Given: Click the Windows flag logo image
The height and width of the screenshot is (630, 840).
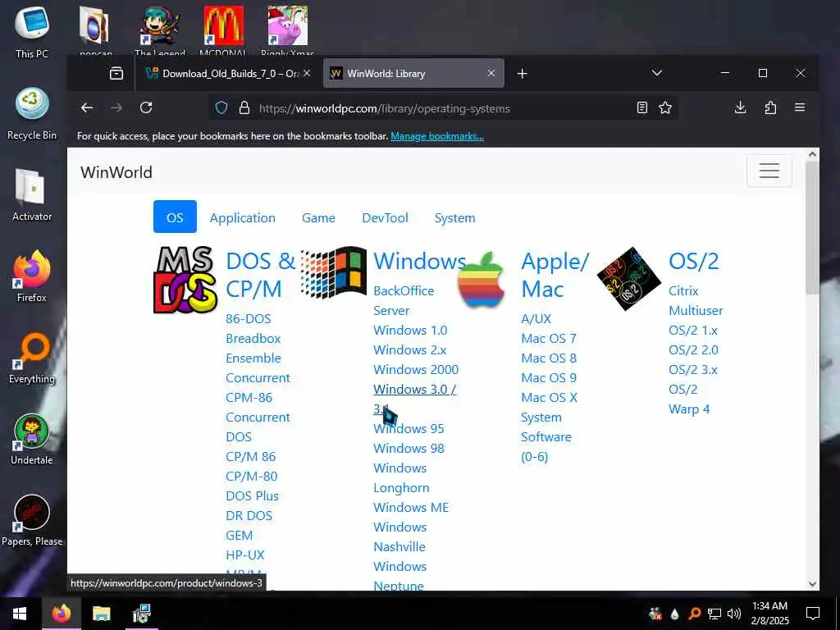Looking at the screenshot, I should (x=333, y=272).
